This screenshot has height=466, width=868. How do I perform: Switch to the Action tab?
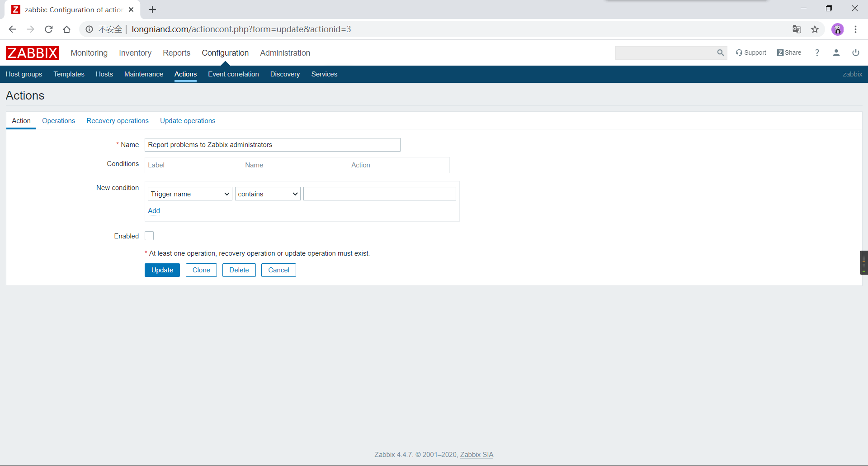tap(21, 121)
